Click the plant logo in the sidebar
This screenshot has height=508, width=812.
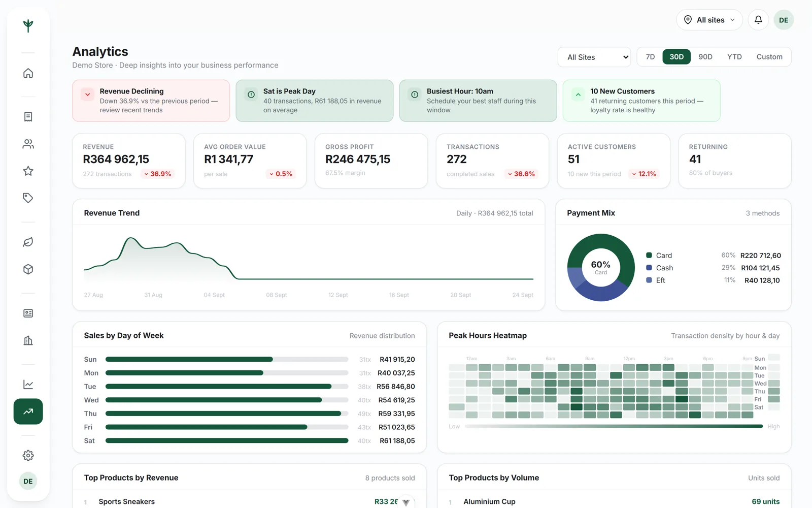[28, 25]
